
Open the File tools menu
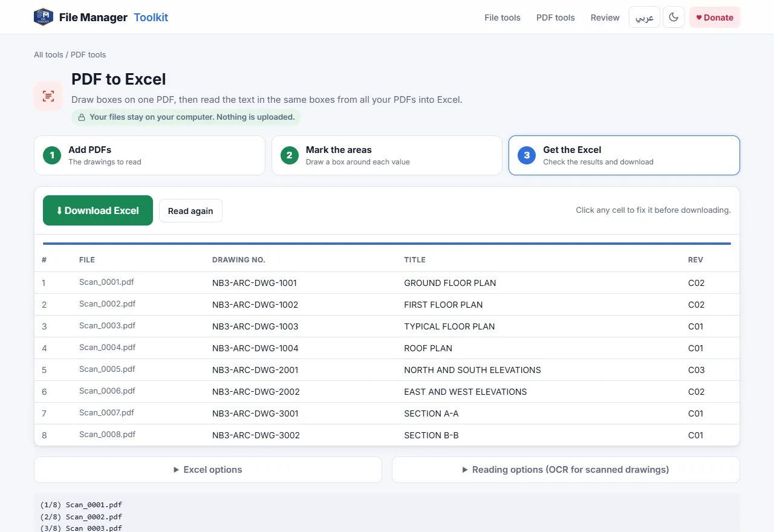pos(502,18)
